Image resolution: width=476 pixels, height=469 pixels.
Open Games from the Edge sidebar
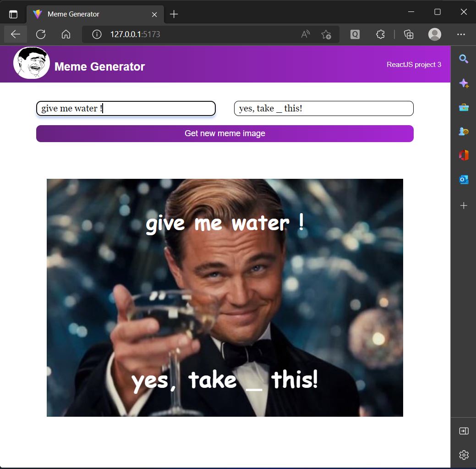[x=464, y=132]
